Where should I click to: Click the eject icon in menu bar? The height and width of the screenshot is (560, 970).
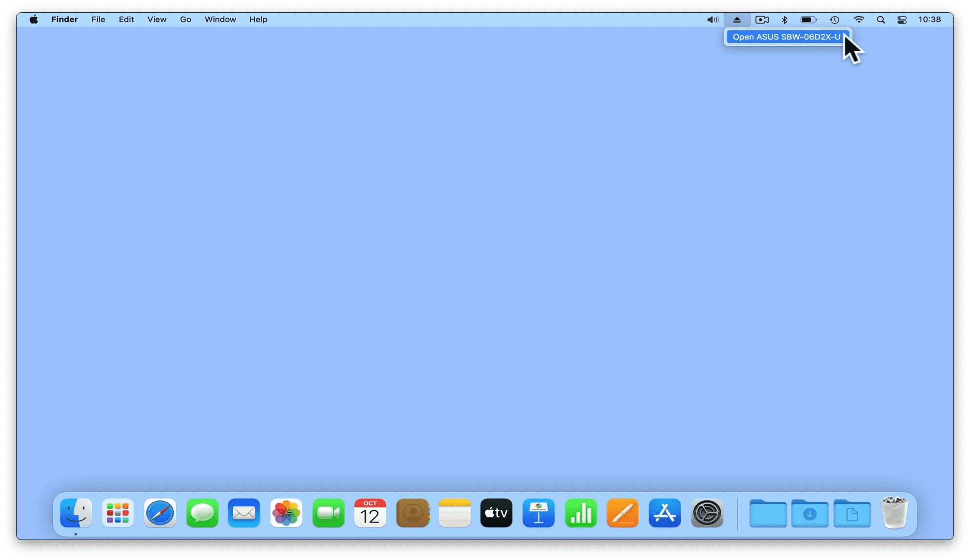point(737,20)
